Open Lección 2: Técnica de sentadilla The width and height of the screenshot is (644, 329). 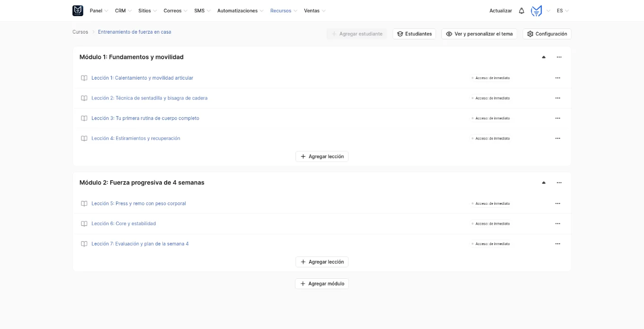tap(149, 98)
